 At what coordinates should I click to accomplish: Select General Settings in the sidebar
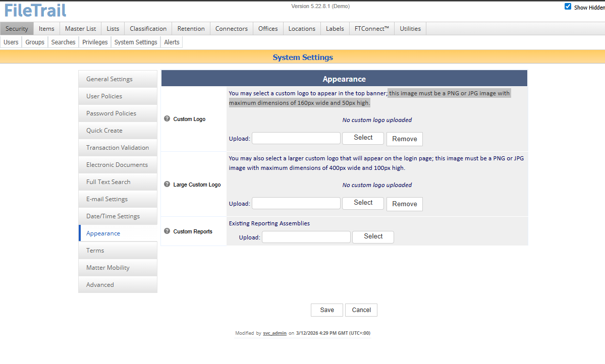118,79
